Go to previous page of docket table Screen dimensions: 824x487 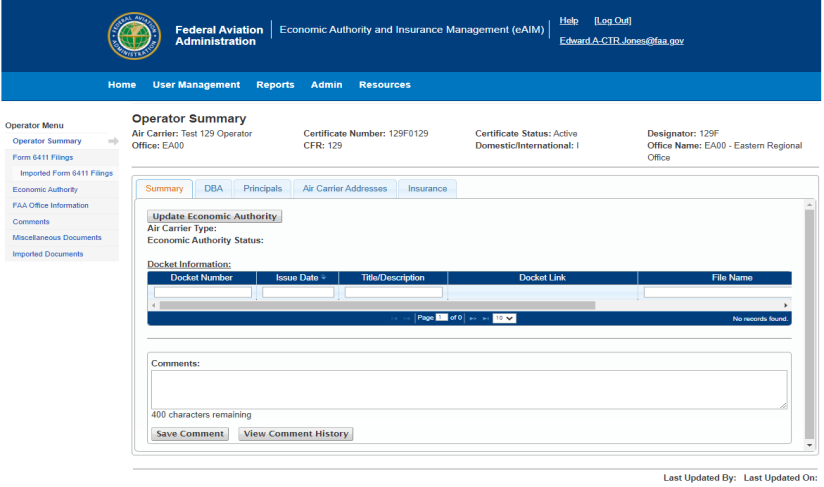click(407, 318)
